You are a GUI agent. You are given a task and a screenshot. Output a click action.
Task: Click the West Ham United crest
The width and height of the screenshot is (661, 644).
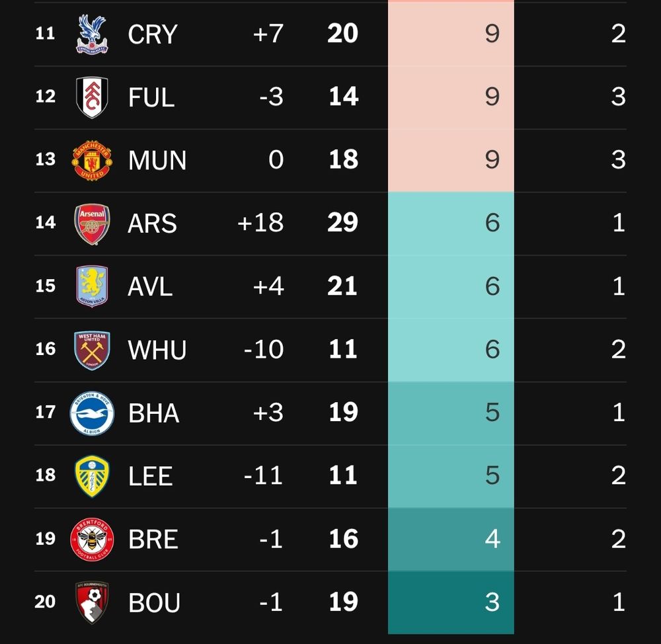[92, 350]
